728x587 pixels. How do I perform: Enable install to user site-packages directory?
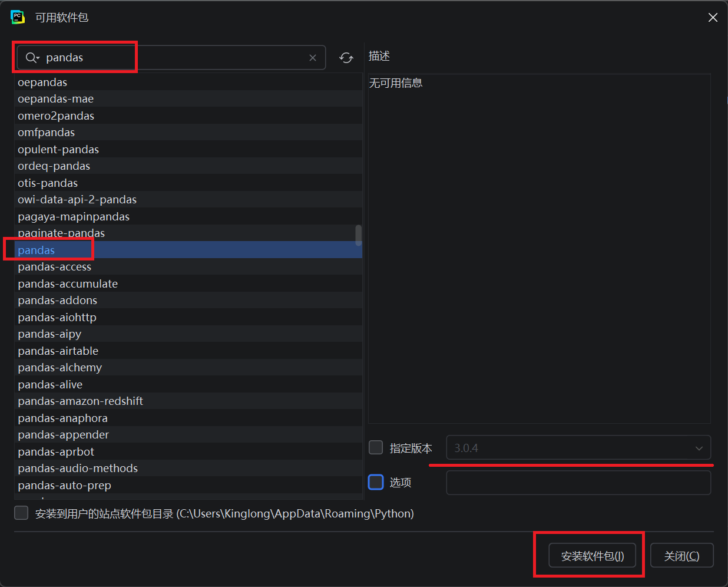(x=21, y=513)
